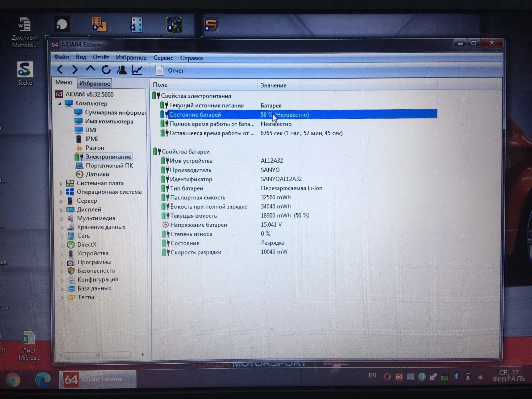The height and width of the screenshot is (399, 532).
Task: Click the Refresh icon in toolbar
Action: 106,70
